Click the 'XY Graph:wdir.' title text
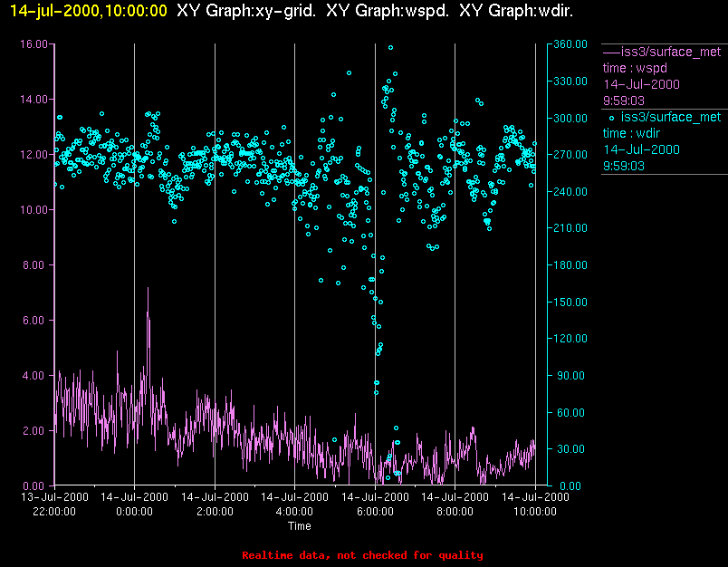Image resolution: width=728 pixels, height=567 pixels. point(516,10)
